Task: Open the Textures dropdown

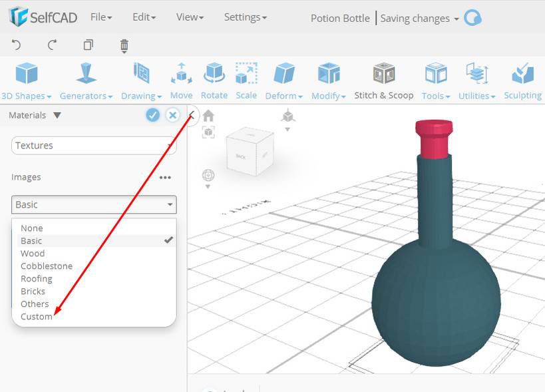Action: [94, 145]
